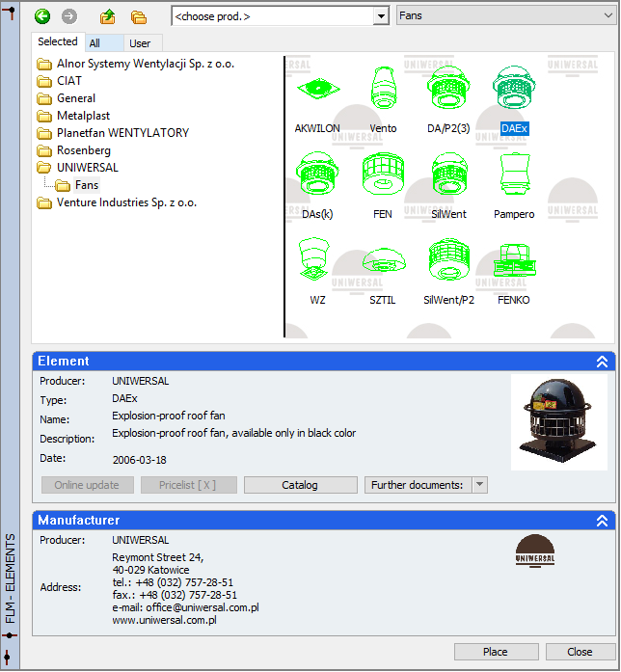Screen dimensions: 621x672
Task: Click the green back arrow icon
Action: 41,16
